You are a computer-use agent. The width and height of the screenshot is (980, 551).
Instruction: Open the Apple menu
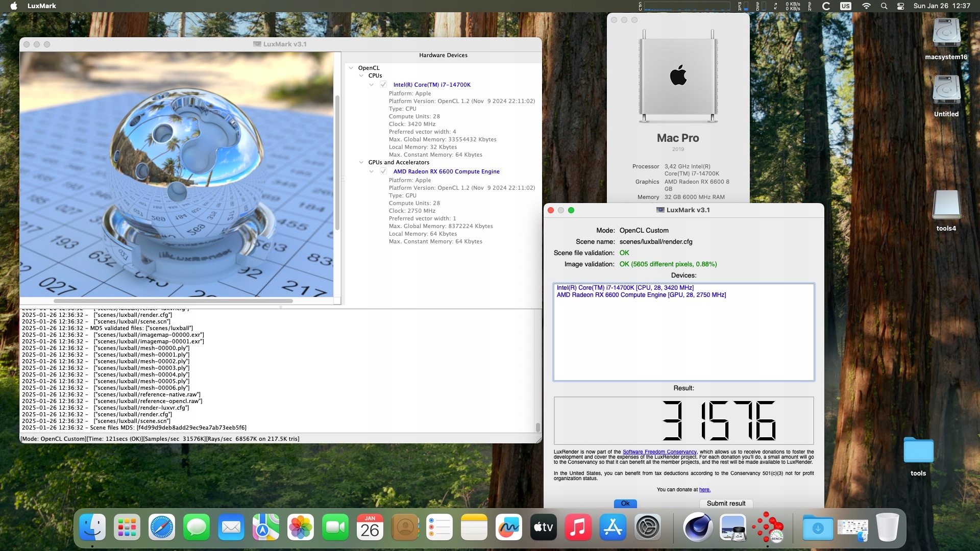tap(14, 6)
